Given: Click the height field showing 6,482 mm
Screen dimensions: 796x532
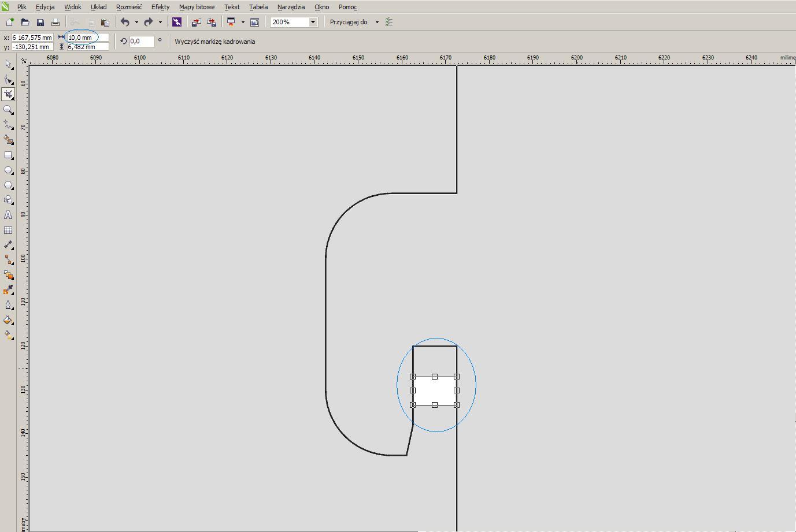Looking at the screenshot, I should click(88, 47).
